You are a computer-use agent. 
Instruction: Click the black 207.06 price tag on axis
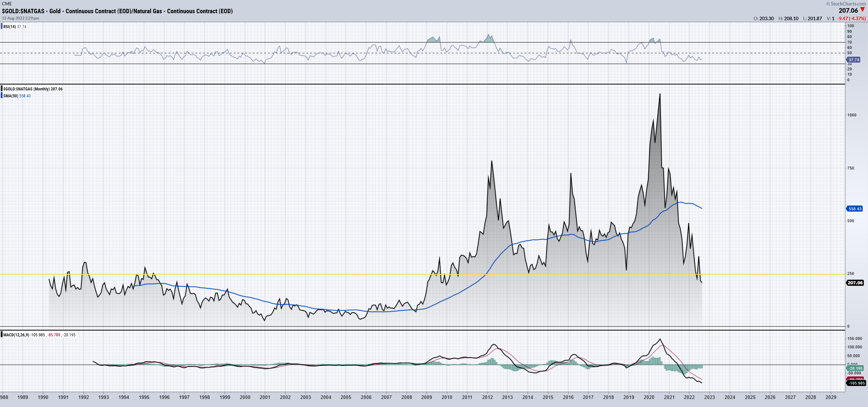pyautogui.click(x=855, y=283)
